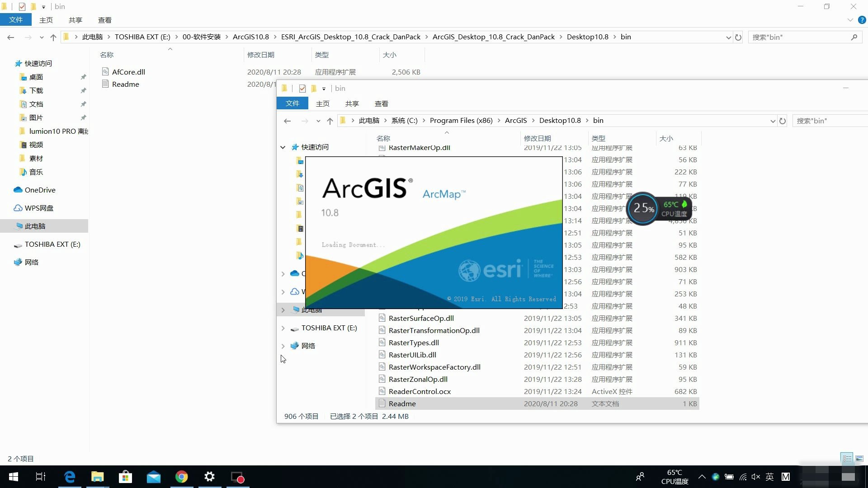
Task: Click ArcGIS in the front window's address path
Action: click(516, 121)
